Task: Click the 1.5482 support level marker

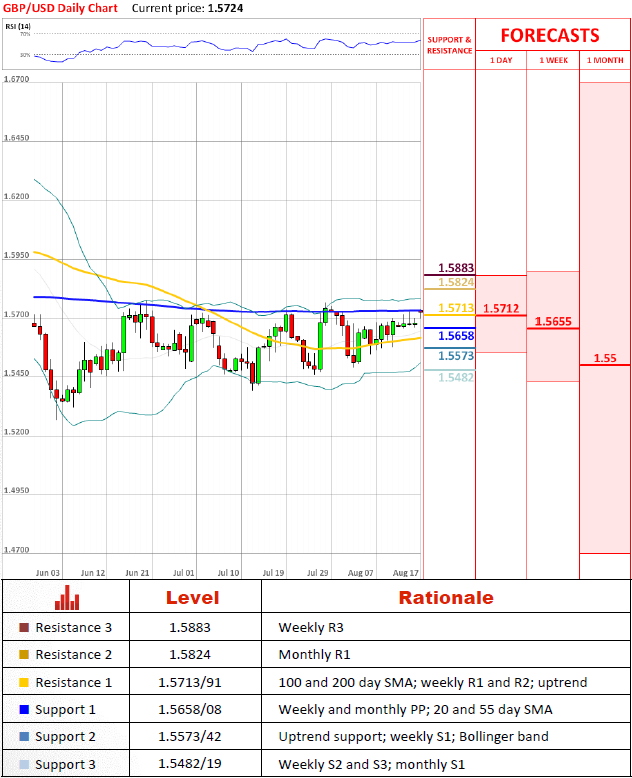Action: (456, 378)
